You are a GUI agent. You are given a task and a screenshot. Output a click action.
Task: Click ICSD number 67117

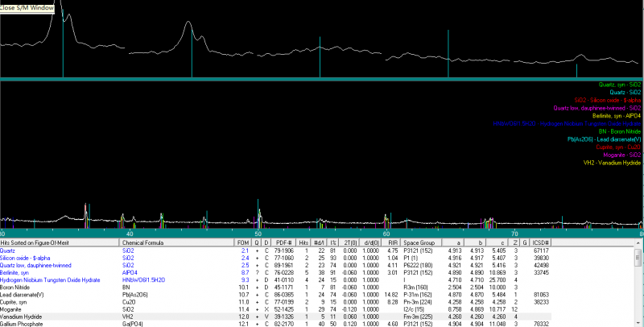pyautogui.click(x=541, y=250)
